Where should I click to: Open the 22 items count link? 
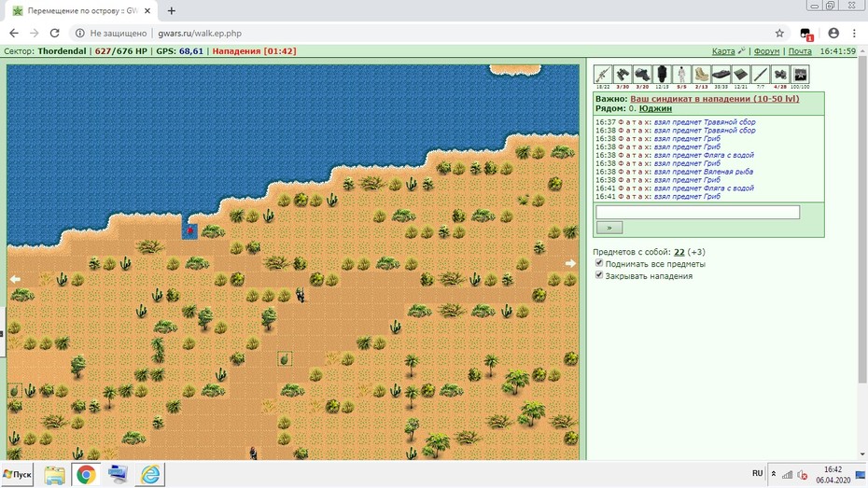679,252
